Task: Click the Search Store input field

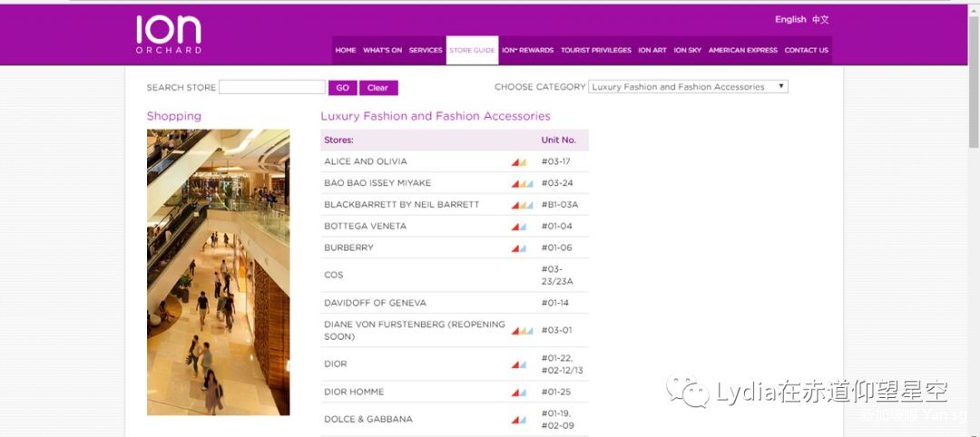Action: pyautogui.click(x=271, y=88)
